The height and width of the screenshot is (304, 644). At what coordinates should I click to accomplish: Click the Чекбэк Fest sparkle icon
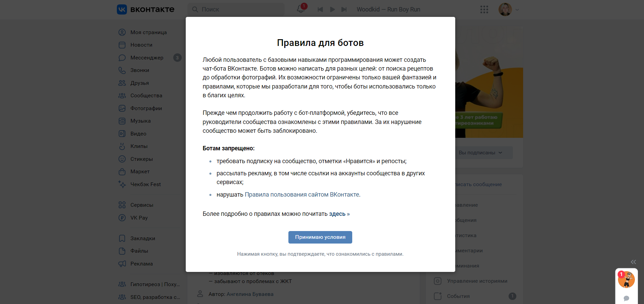click(x=122, y=184)
